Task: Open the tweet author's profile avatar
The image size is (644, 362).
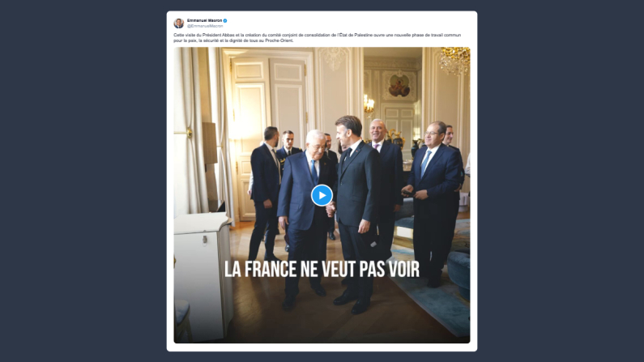Action: tap(179, 23)
